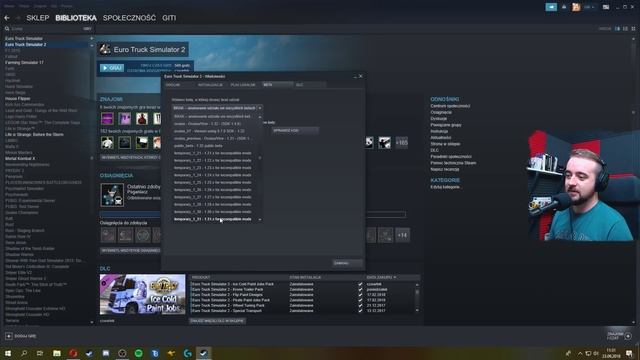Switch library to list view icon
Viewport: 640px width, 360px height.
(x=625, y=29)
